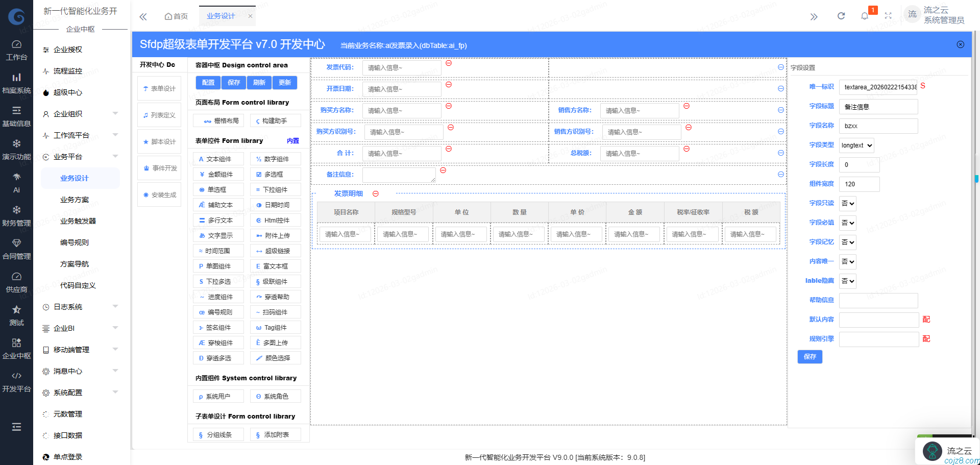Screen dimensions: 980x465
Task: Toggle lable隐藏 label hidden setting
Action: (847, 281)
